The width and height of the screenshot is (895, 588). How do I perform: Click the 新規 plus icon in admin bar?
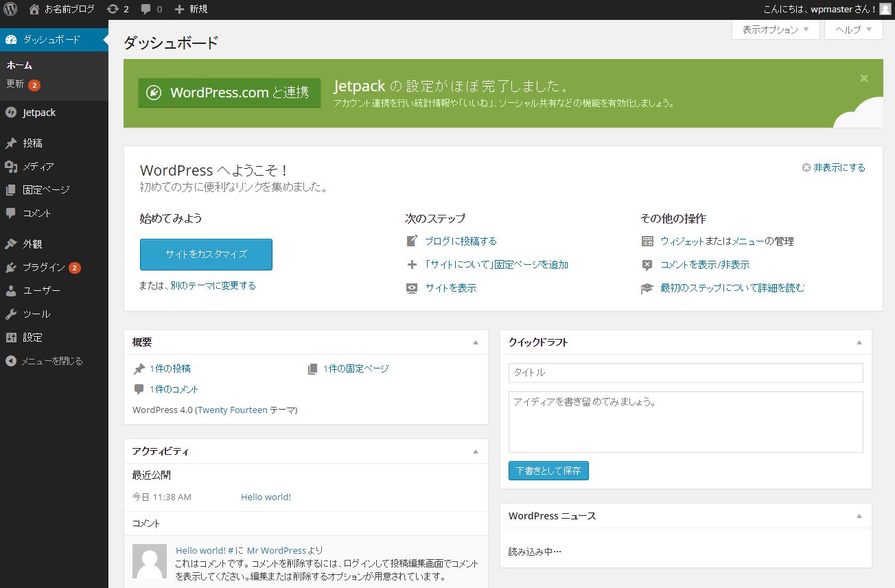179,10
